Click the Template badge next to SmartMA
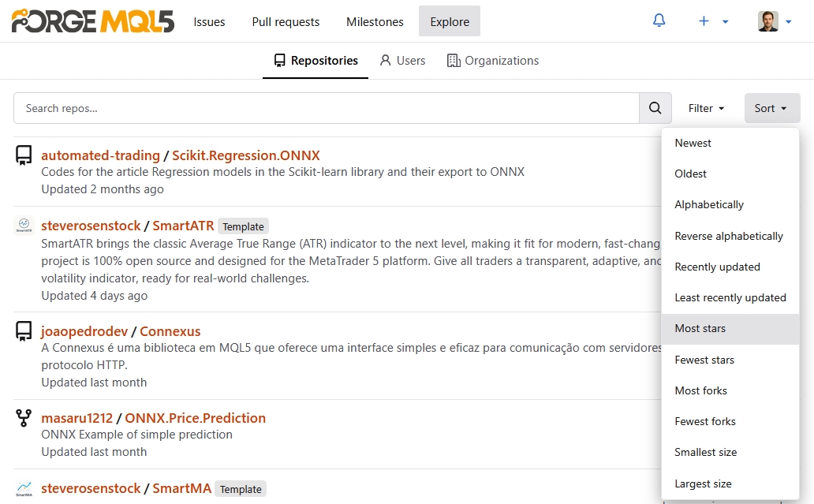 241,489
